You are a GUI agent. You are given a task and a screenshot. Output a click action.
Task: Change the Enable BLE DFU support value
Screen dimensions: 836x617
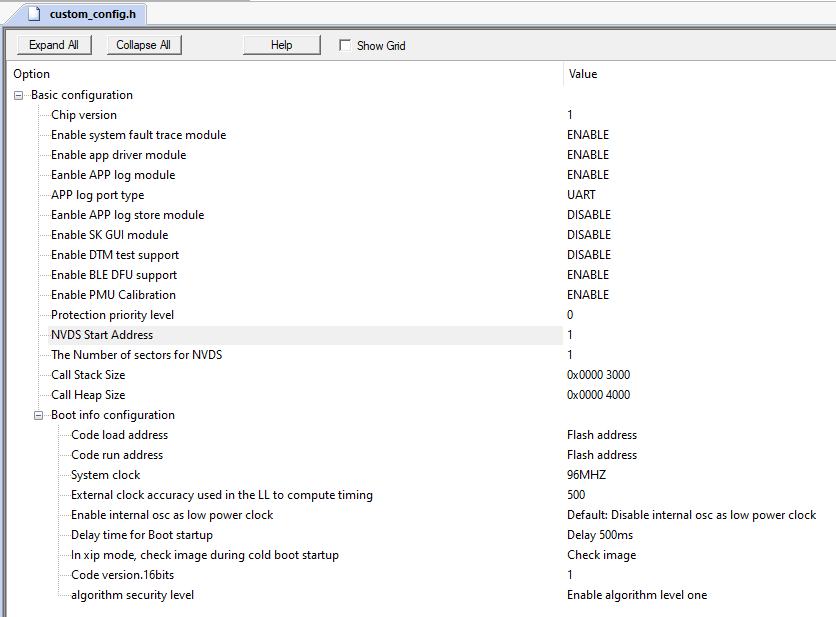tap(587, 275)
